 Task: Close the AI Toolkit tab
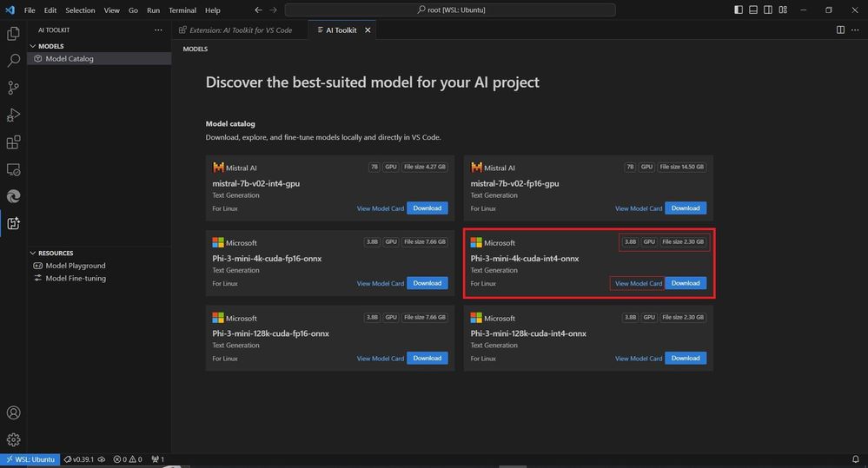click(x=368, y=30)
